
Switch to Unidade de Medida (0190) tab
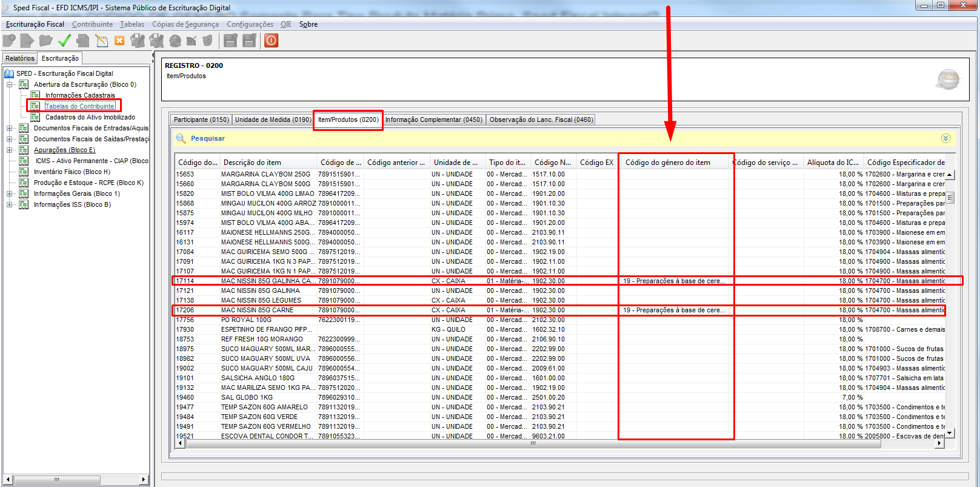click(x=273, y=119)
